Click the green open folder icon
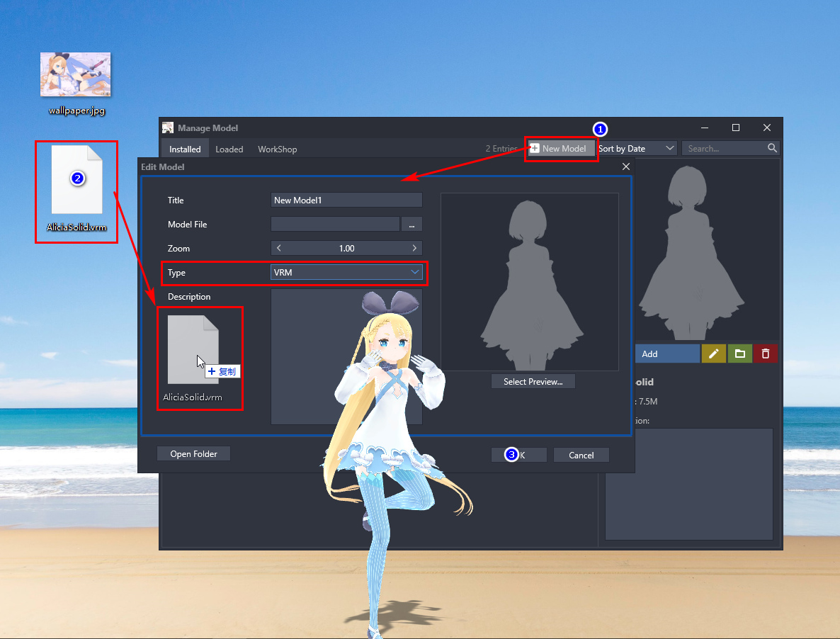 tap(740, 354)
